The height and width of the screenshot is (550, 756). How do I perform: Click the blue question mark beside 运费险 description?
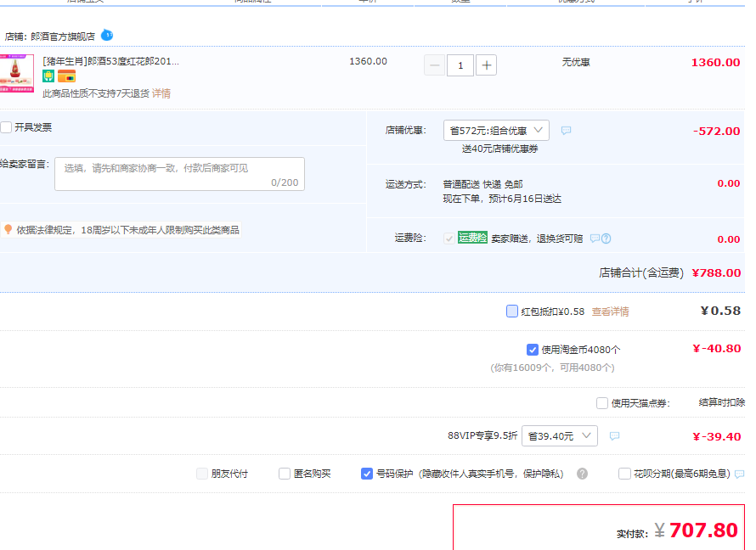coord(606,239)
